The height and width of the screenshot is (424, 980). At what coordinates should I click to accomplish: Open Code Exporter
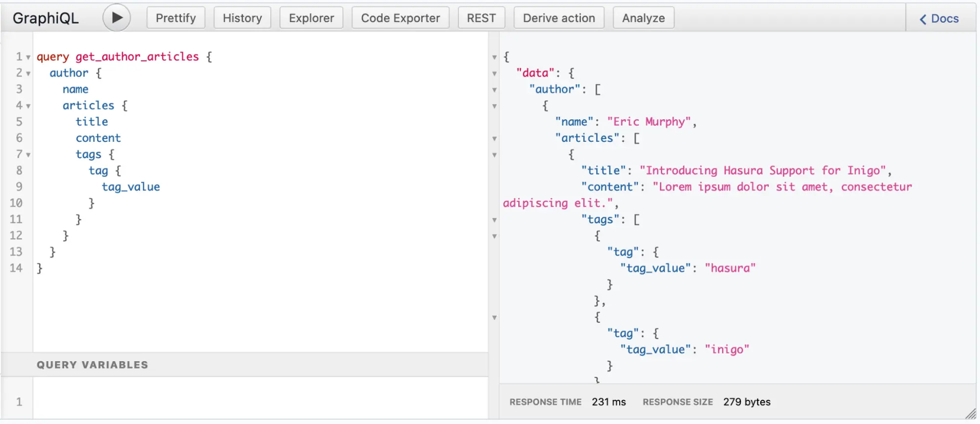(x=401, y=18)
